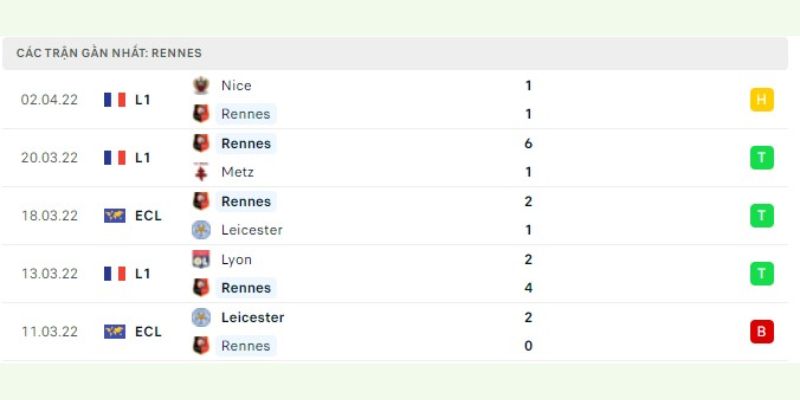
Task: Open bold Leicester link in 11.03.22 match
Action: (253, 317)
